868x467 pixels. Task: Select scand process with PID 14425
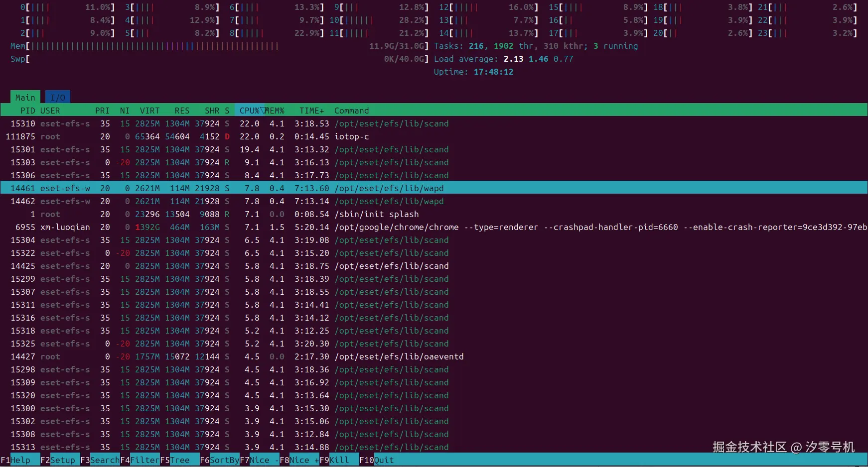tap(434, 266)
